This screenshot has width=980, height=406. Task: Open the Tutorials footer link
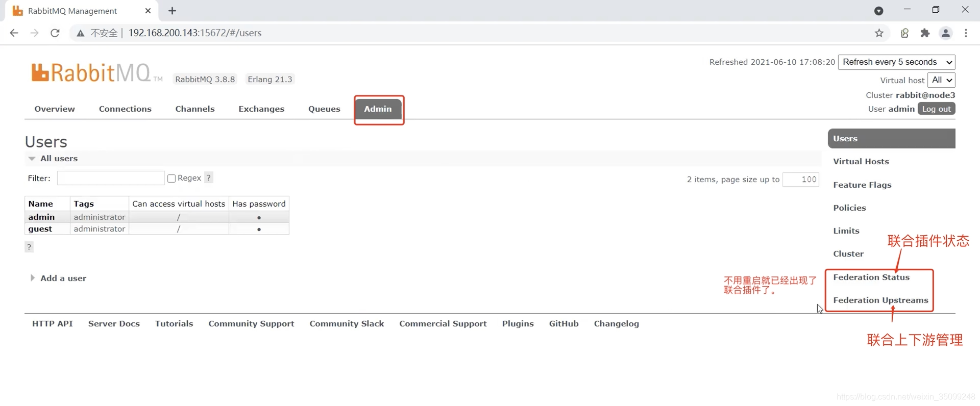tap(174, 323)
